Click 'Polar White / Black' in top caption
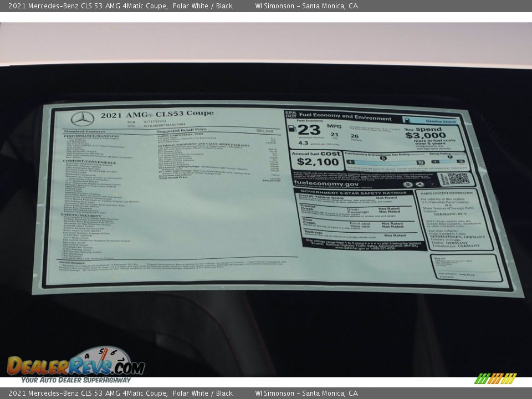 [203, 6]
